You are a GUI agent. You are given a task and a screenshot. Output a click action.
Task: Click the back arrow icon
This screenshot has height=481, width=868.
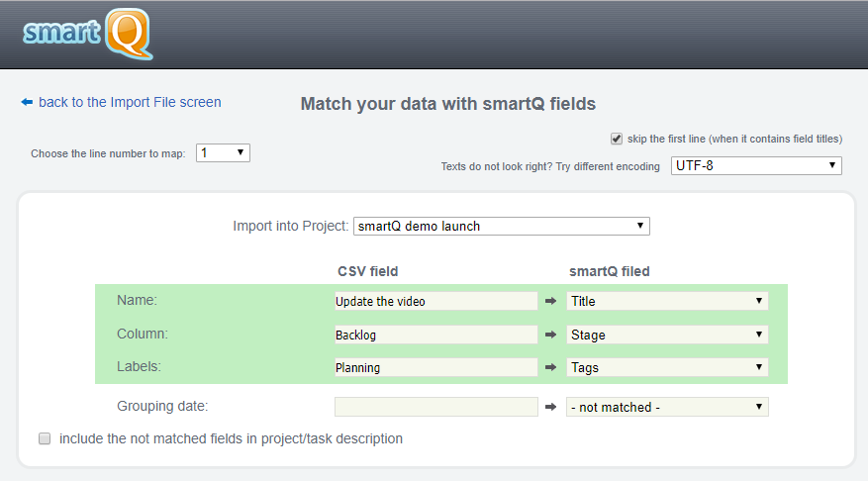(x=27, y=102)
